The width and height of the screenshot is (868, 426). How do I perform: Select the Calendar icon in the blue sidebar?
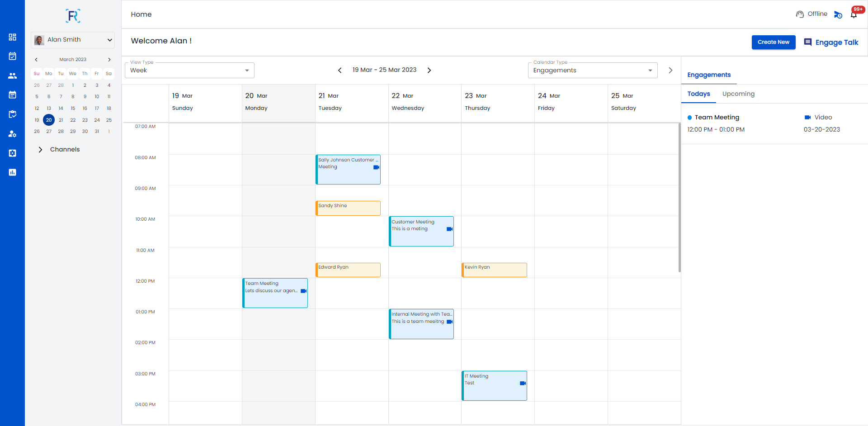[x=12, y=56]
